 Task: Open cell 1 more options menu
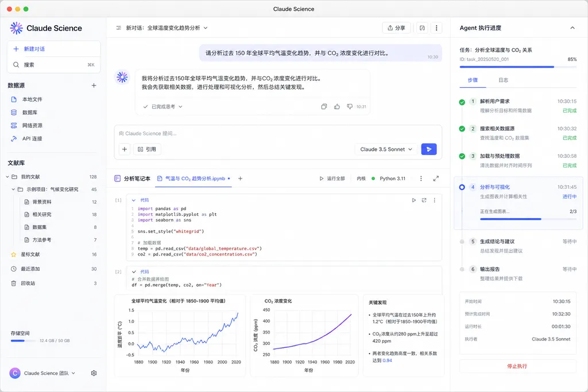click(434, 200)
